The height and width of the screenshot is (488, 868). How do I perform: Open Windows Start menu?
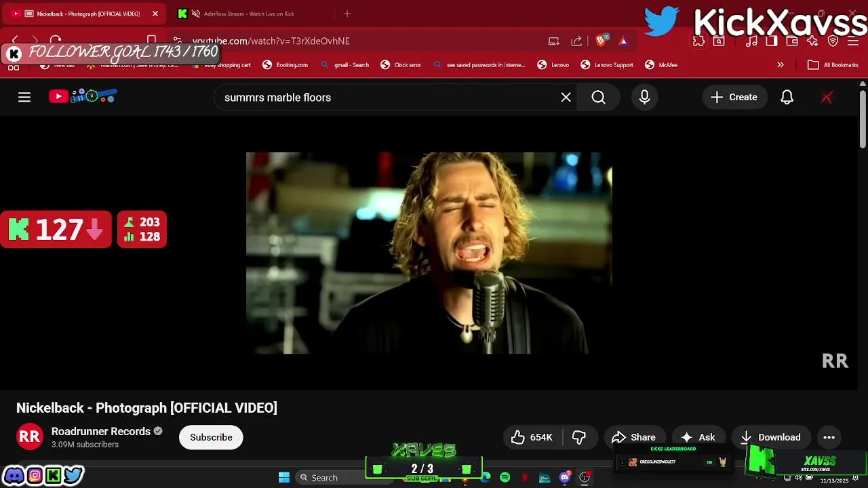(284, 477)
